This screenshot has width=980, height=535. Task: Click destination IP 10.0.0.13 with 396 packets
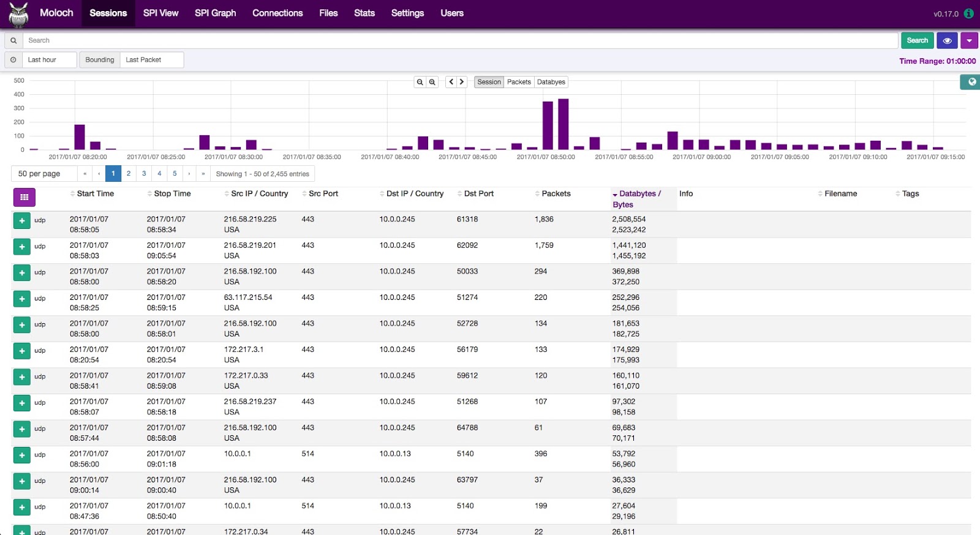[x=395, y=454]
